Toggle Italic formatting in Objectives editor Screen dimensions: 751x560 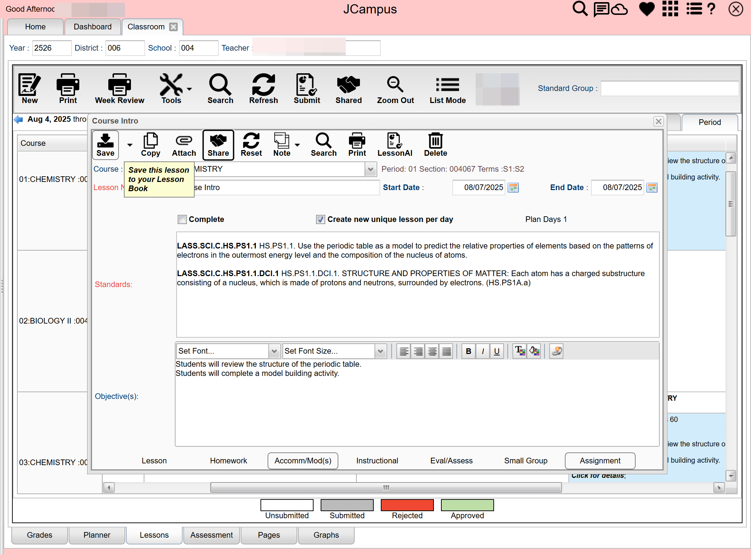pos(483,351)
